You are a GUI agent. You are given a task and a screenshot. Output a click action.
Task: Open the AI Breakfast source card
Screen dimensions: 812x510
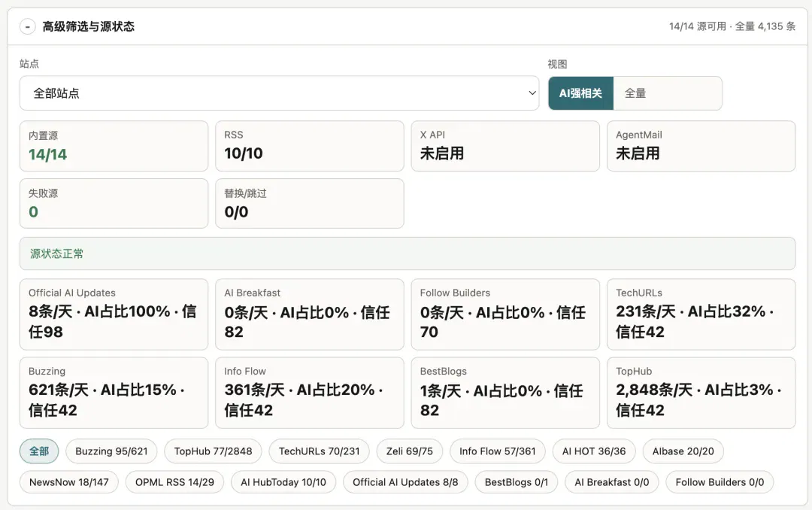(x=310, y=314)
